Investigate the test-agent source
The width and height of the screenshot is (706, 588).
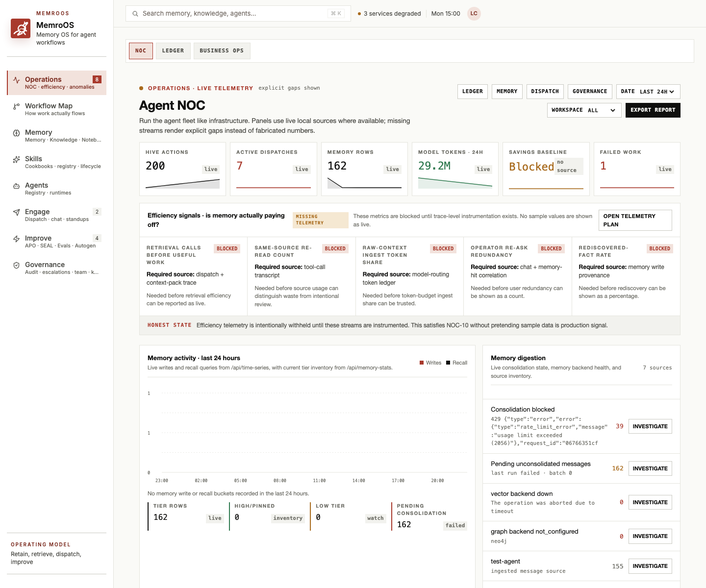click(x=650, y=566)
